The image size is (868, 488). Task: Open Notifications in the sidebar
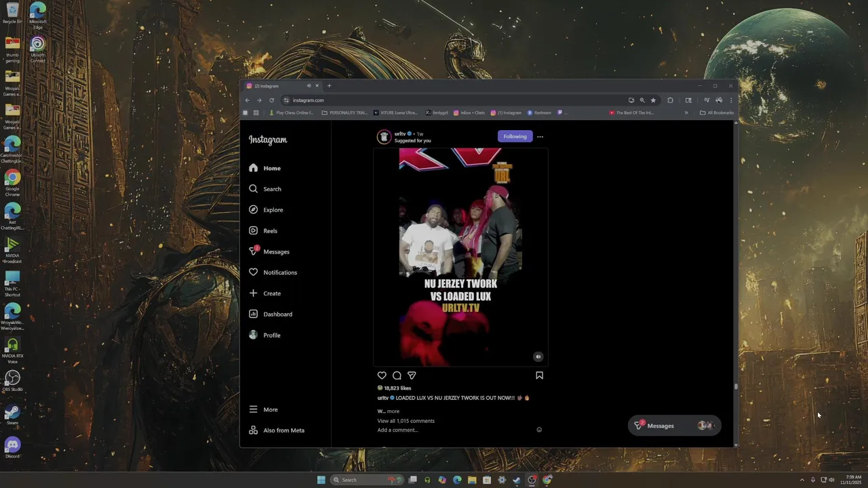[273, 272]
